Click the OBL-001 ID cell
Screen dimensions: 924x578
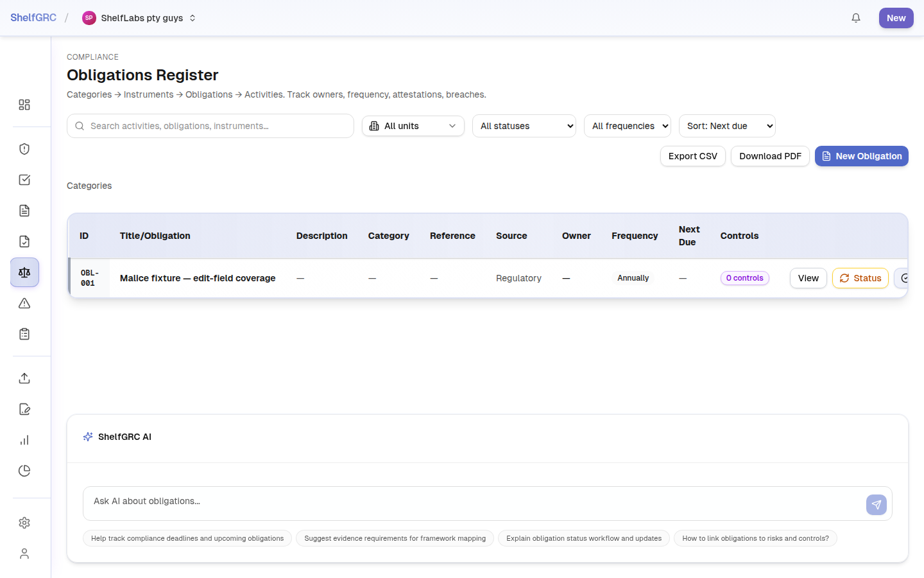pyautogui.click(x=90, y=278)
